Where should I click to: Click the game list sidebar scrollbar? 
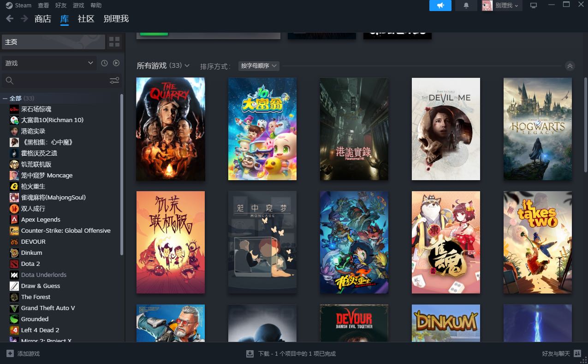pyautogui.click(x=122, y=175)
